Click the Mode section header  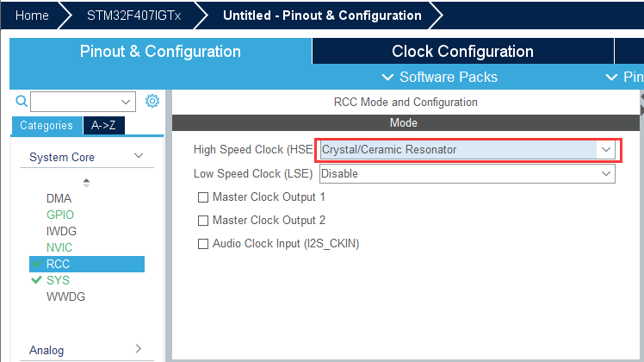click(406, 122)
